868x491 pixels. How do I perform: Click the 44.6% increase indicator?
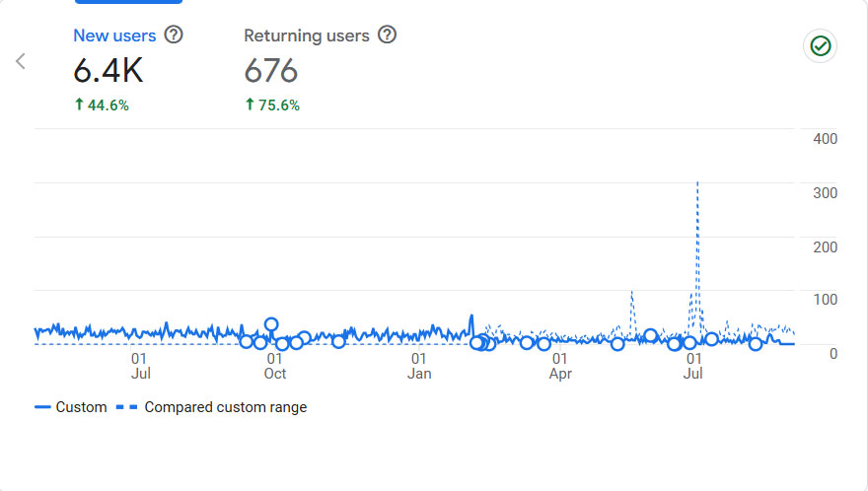point(102,105)
